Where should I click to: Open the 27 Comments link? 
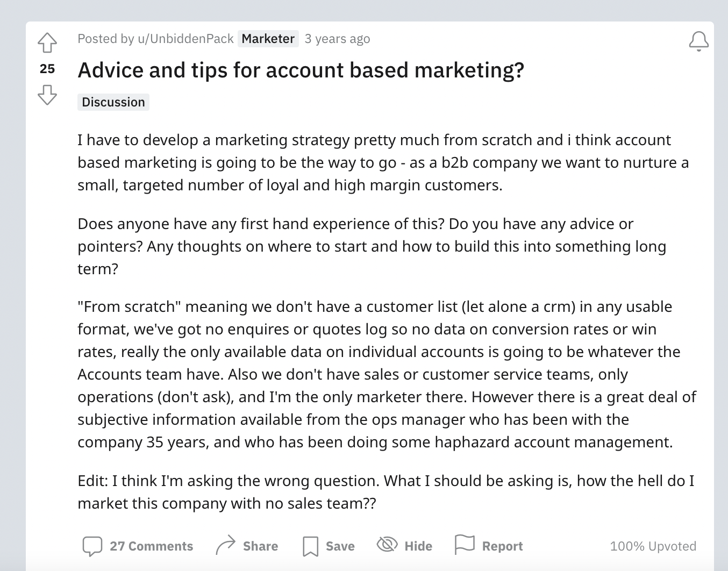click(x=151, y=546)
